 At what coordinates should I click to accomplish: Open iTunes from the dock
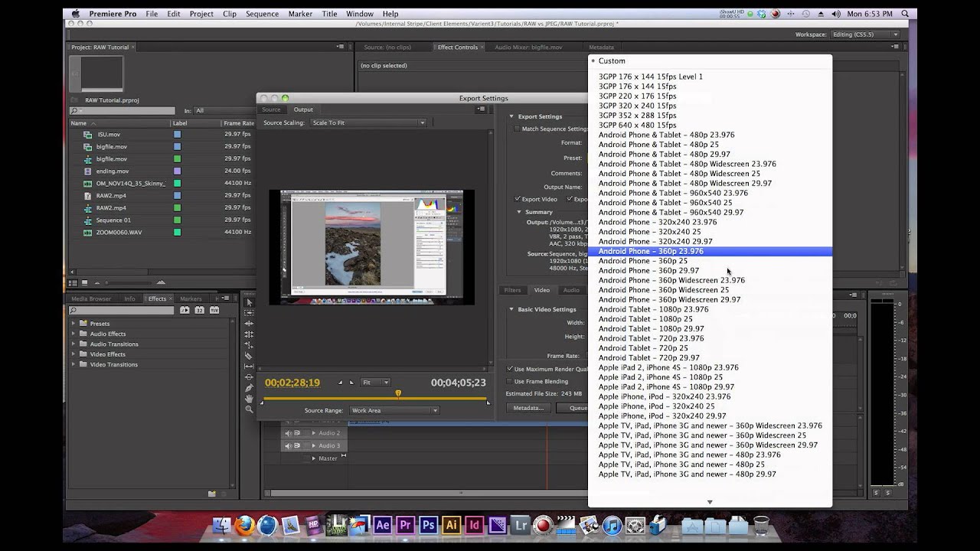pyautogui.click(x=612, y=525)
